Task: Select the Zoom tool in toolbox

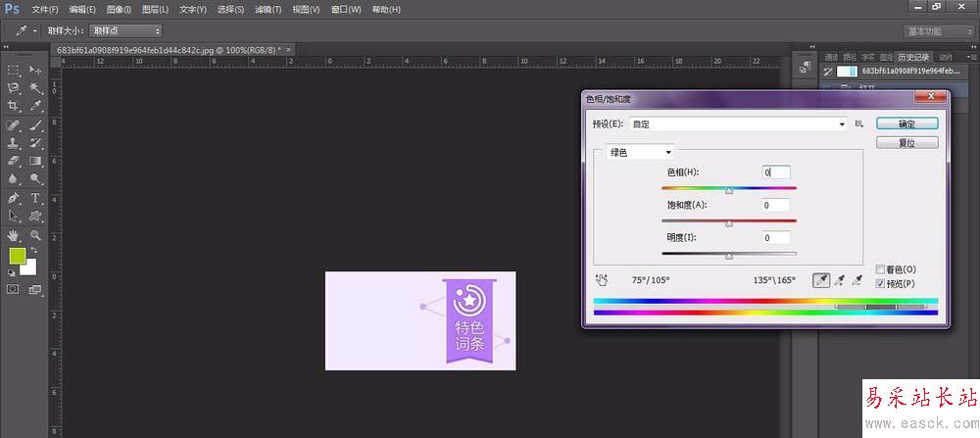Action: tap(35, 235)
